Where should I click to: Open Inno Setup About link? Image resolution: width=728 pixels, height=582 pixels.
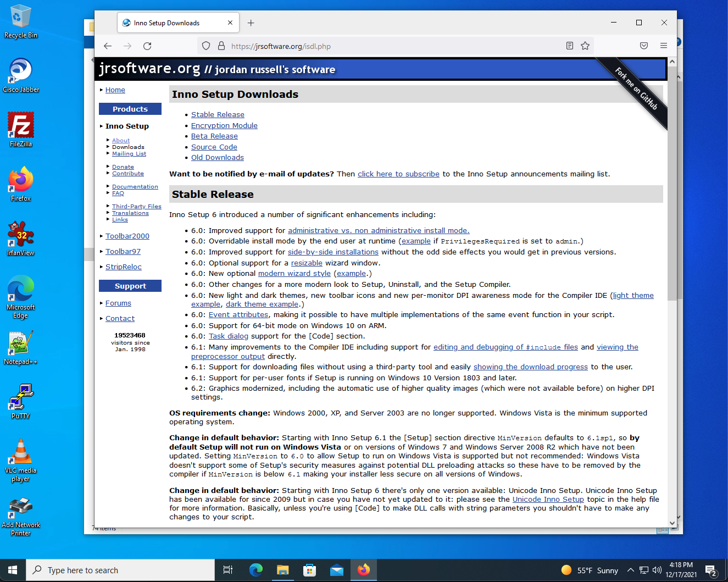pos(121,141)
